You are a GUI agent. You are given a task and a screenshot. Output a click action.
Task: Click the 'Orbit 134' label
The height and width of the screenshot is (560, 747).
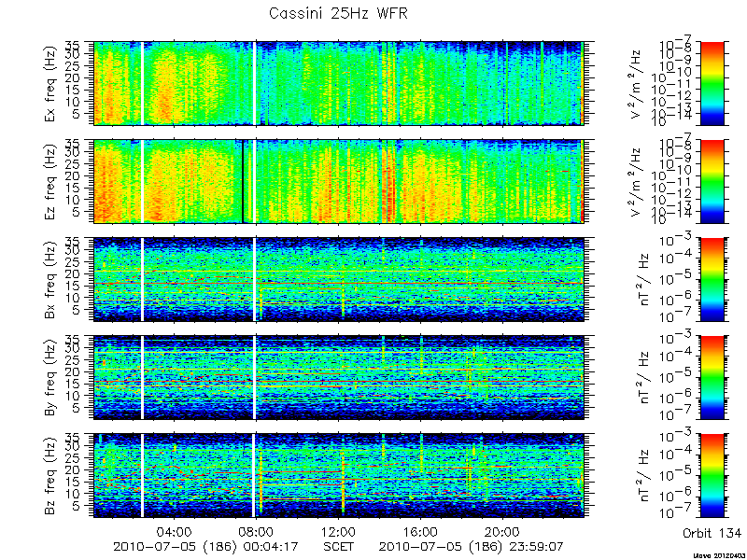tap(712, 532)
